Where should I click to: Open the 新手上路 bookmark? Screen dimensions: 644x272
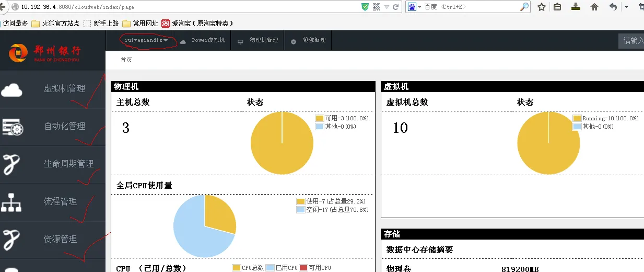(101, 23)
